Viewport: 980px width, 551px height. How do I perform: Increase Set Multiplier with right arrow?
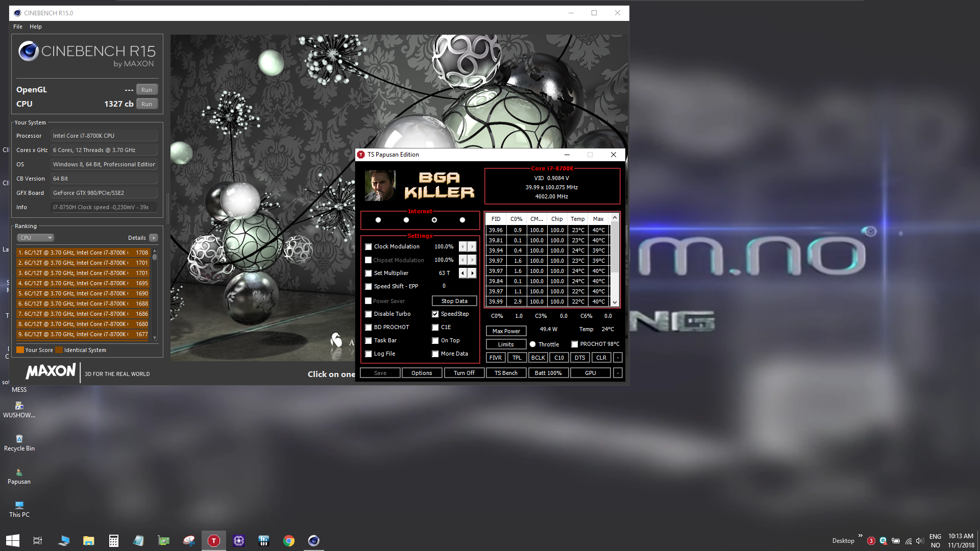click(473, 273)
